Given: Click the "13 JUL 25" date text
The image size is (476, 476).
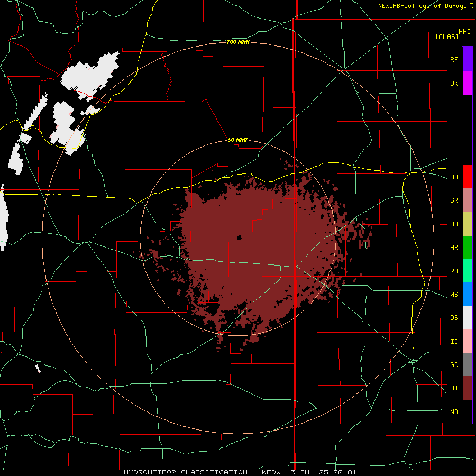Looking at the screenshot, I should (x=307, y=472).
